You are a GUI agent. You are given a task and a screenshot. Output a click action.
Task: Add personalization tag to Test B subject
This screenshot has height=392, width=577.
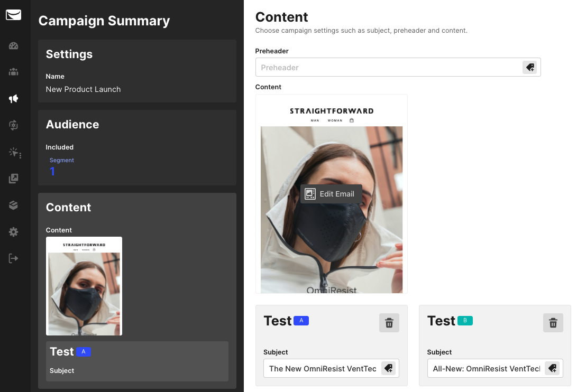coord(552,368)
